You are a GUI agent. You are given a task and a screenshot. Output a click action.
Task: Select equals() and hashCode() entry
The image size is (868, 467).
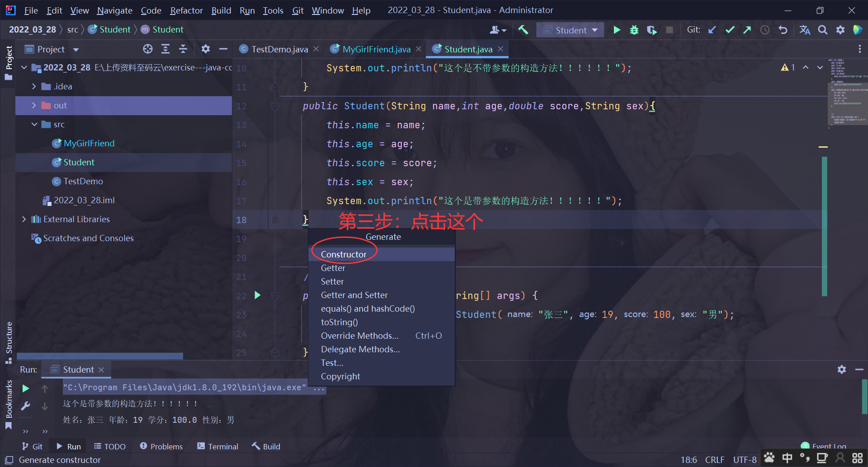tap(382, 308)
